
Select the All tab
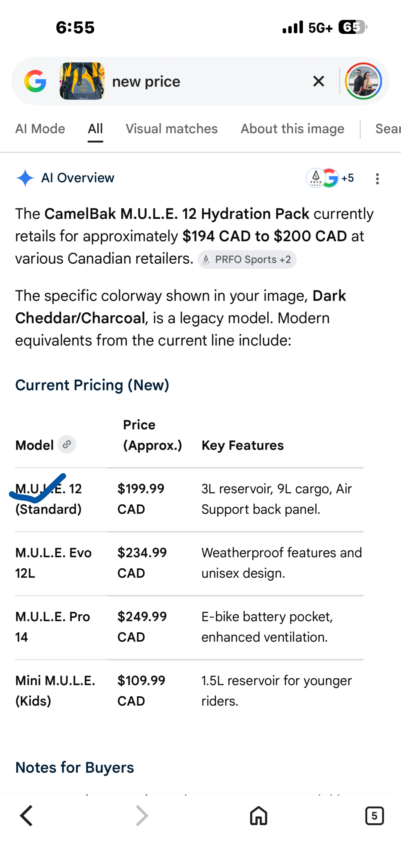point(96,129)
